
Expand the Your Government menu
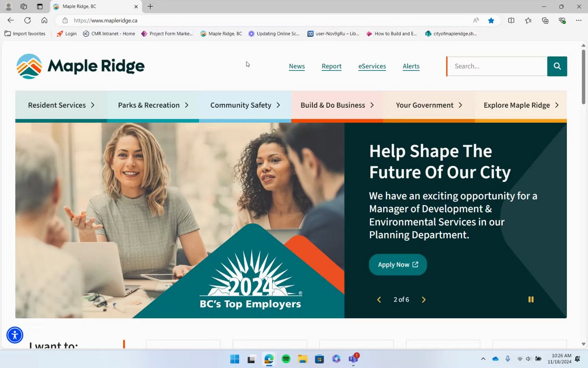[429, 105]
